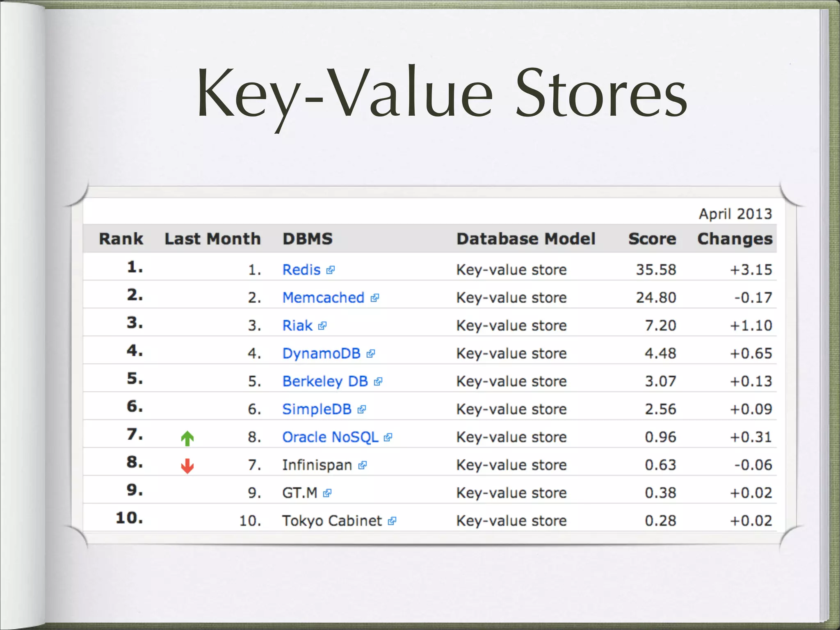Click the April 2013 date label

pos(735,214)
